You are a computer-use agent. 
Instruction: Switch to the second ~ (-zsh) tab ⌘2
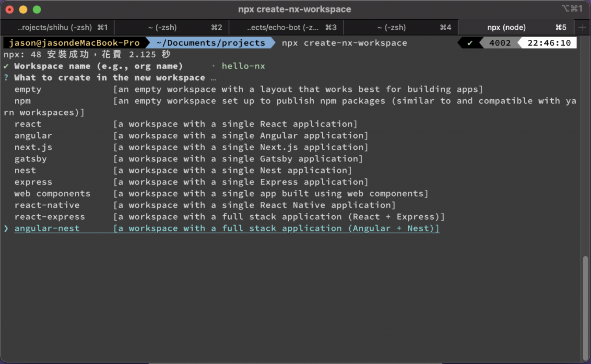[x=172, y=28]
